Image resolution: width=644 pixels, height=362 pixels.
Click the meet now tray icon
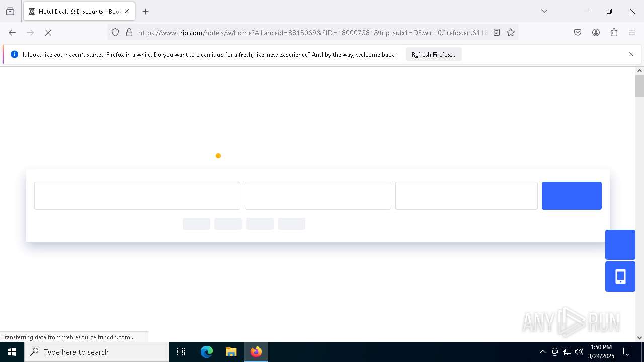pos(555,352)
